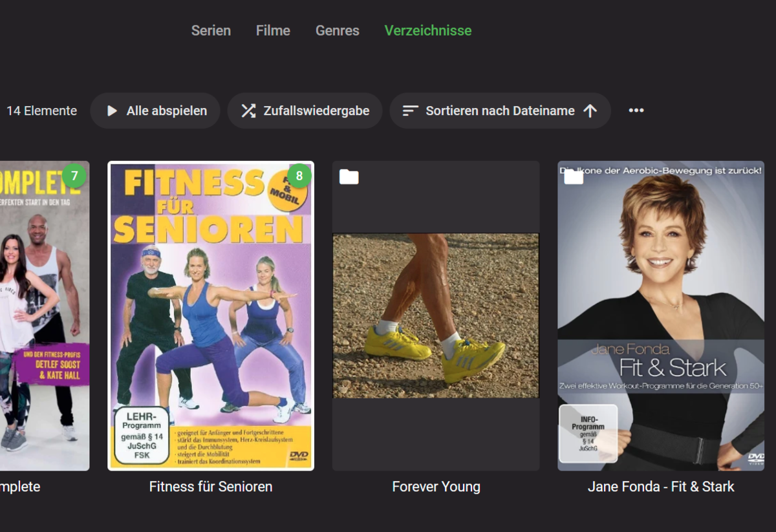This screenshot has height=532, width=776.
Task: Click the Fitness für Senioren title
Action: pos(211,487)
